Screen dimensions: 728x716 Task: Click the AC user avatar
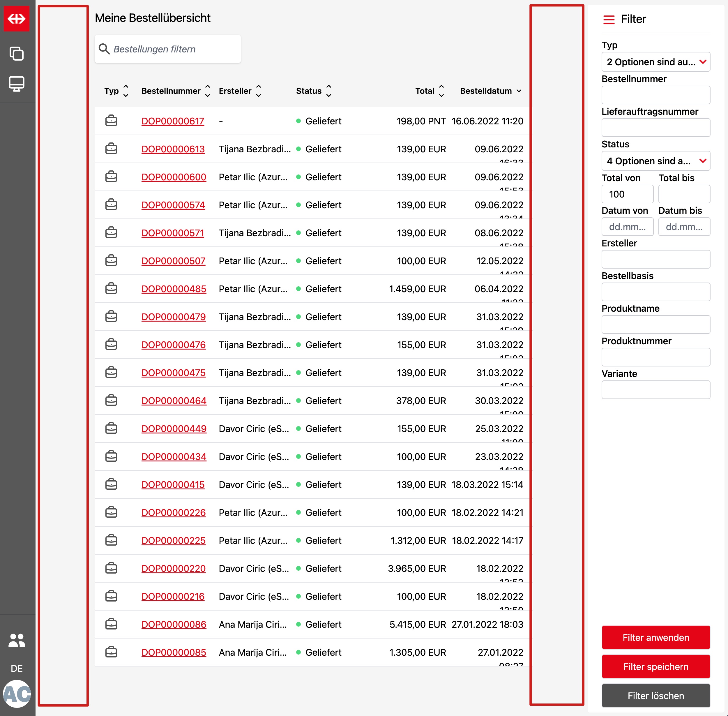(17, 694)
